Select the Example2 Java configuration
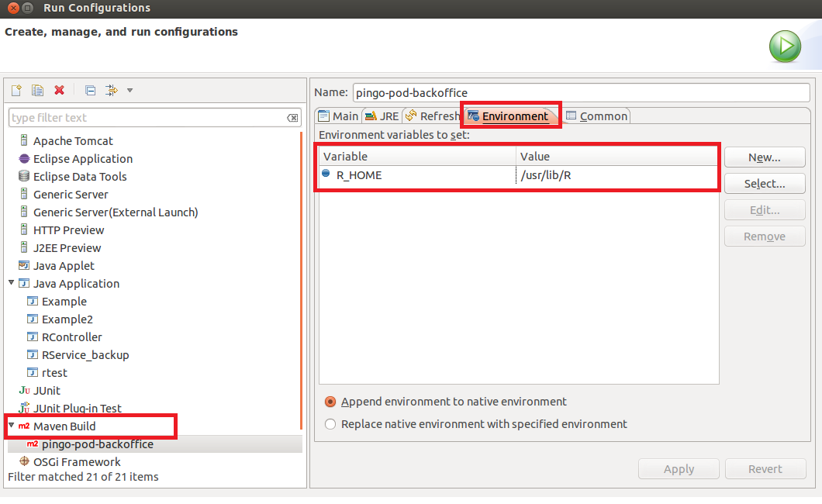The width and height of the screenshot is (822, 504). coord(67,319)
